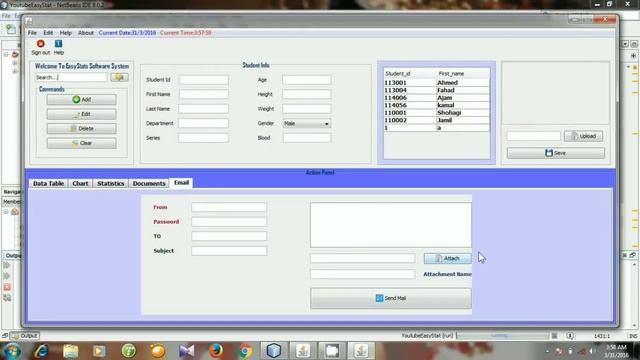Select table row 113004 Fahad
This screenshot has width=640, height=360.
point(436,90)
